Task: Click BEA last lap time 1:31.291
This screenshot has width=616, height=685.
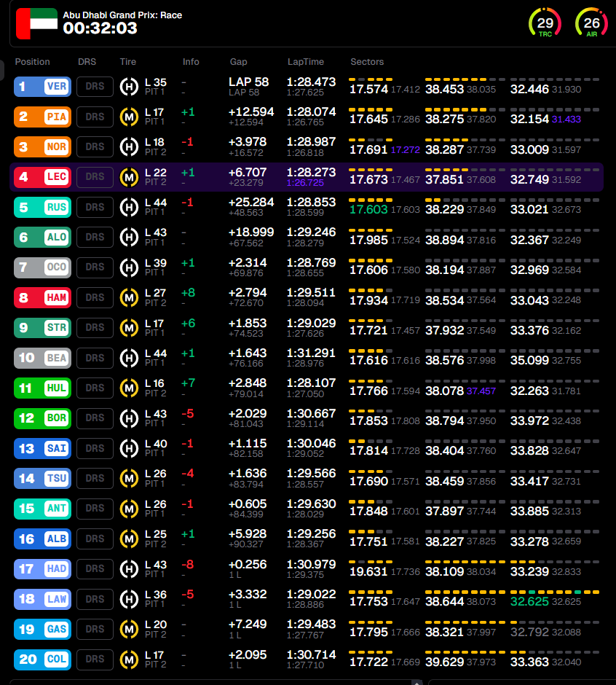Action: pos(311,353)
